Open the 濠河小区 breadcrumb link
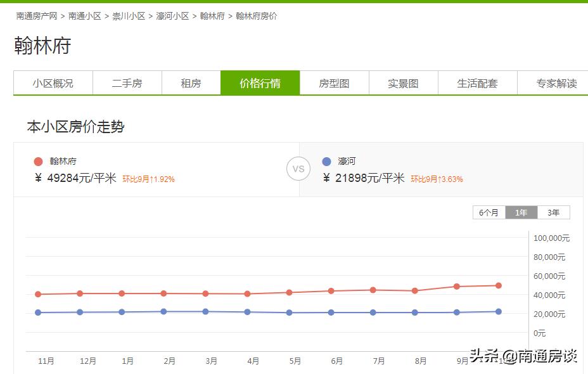The image size is (588, 374). (172, 16)
